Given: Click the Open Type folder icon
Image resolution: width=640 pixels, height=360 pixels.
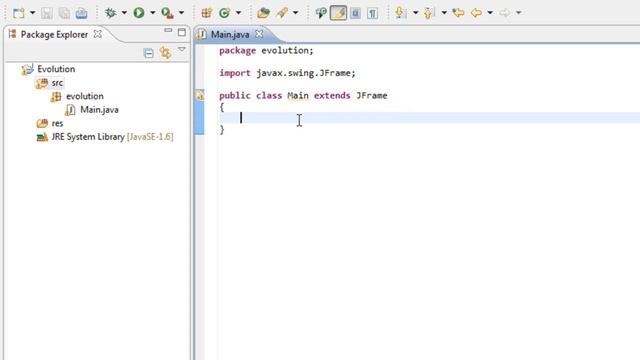Looking at the screenshot, I should 263,13.
